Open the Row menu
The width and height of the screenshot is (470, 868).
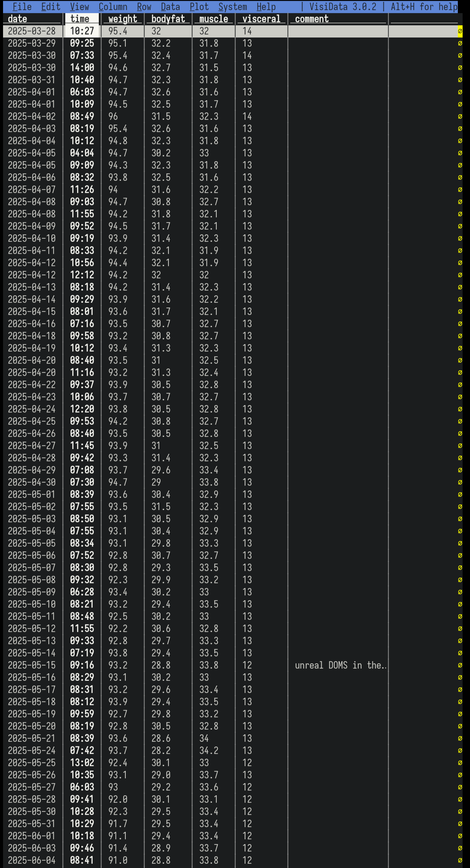point(144,7)
